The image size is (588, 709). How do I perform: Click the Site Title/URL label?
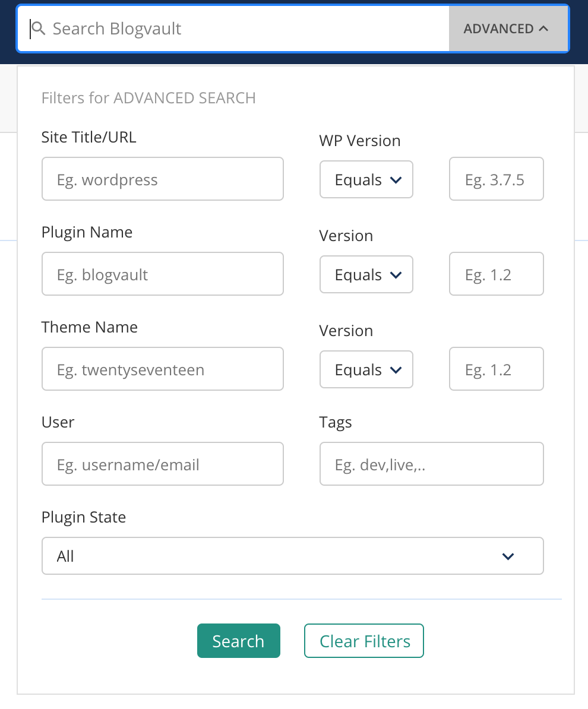point(88,137)
